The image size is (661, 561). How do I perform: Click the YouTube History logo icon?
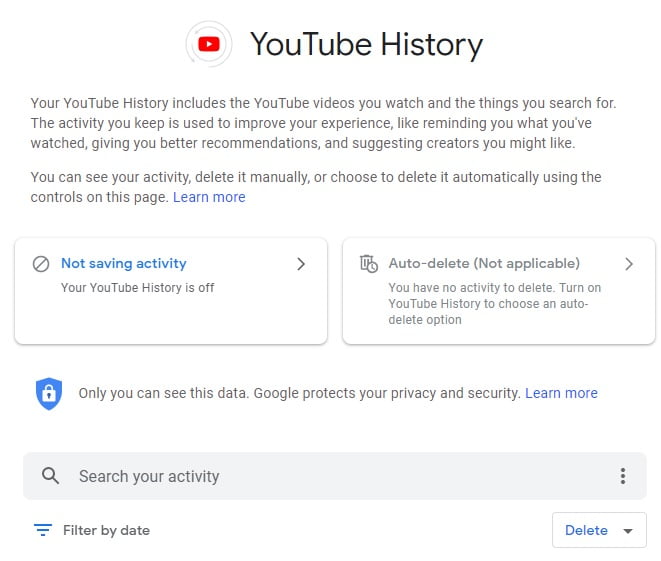coord(209,44)
